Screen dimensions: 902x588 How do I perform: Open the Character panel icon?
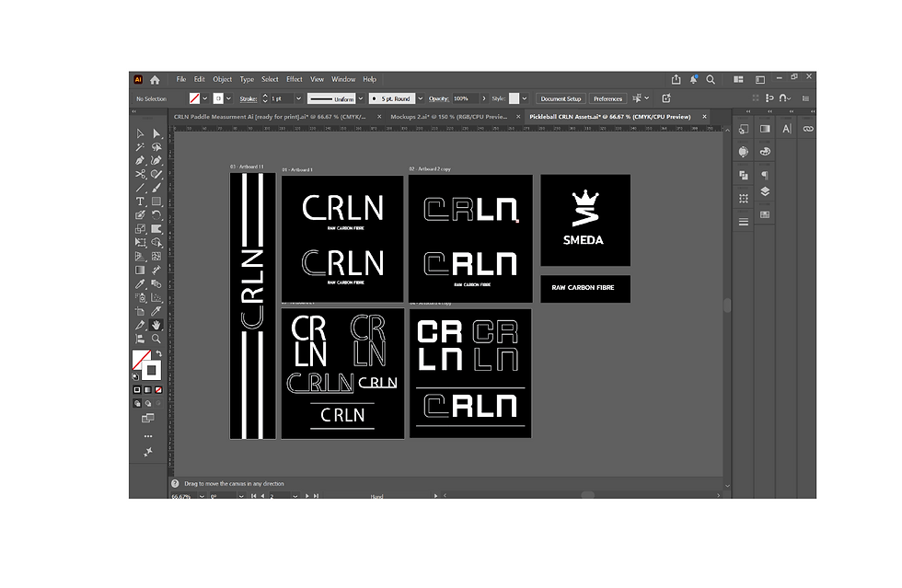786,129
